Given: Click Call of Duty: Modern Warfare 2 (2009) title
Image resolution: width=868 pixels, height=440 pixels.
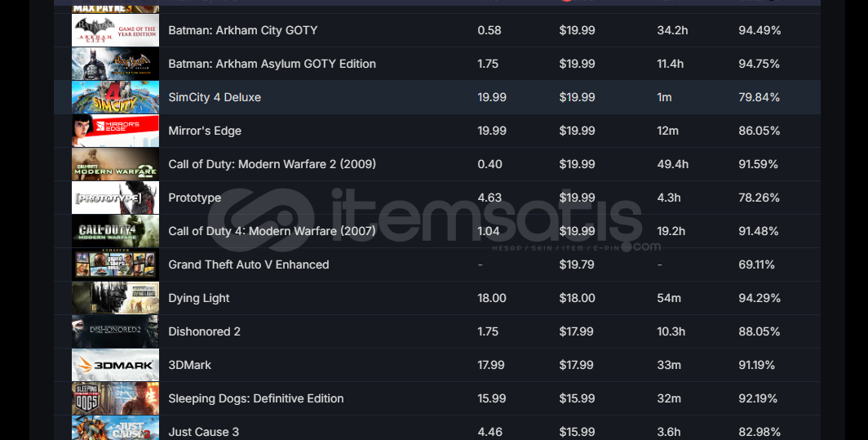Looking at the screenshot, I should [272, 164].
